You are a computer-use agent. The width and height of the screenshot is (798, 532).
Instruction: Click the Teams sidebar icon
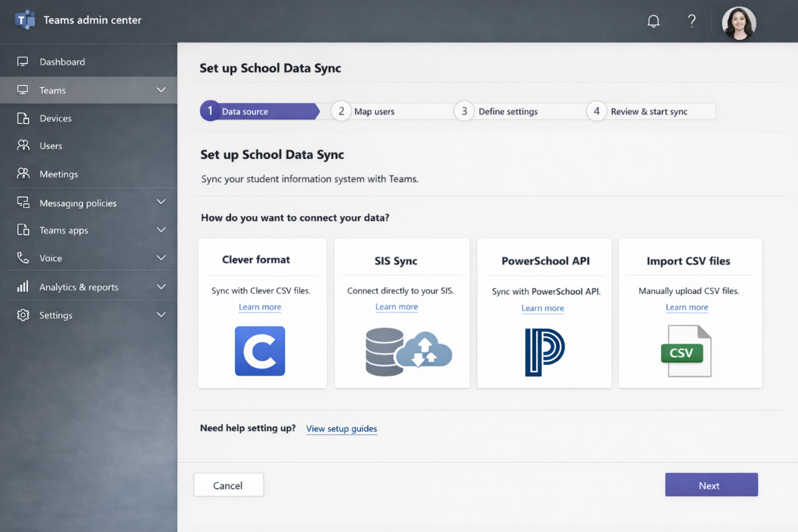pyautogui.click(x=23, y=90)
